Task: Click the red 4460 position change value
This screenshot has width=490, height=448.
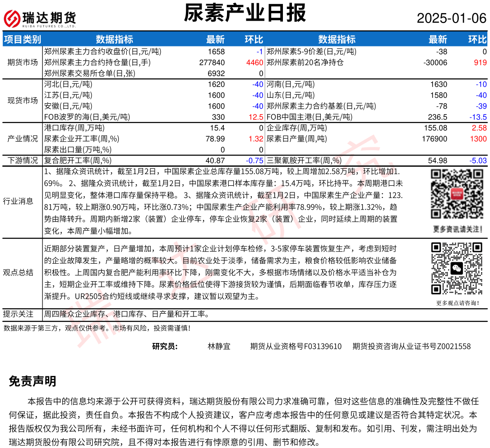Action: point(254,62)
